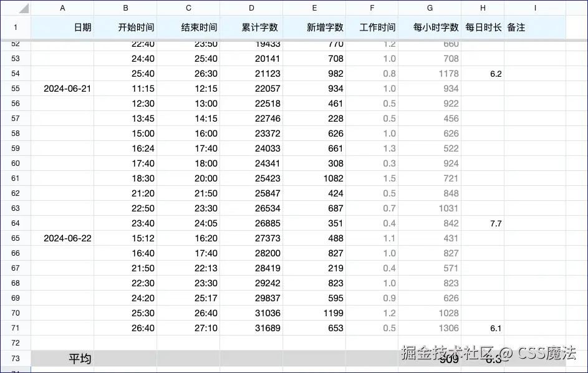Select words-per-hour cell 1178
Image resolution: width=588 pixels, height=373 pixels.
tap(430, 74)
